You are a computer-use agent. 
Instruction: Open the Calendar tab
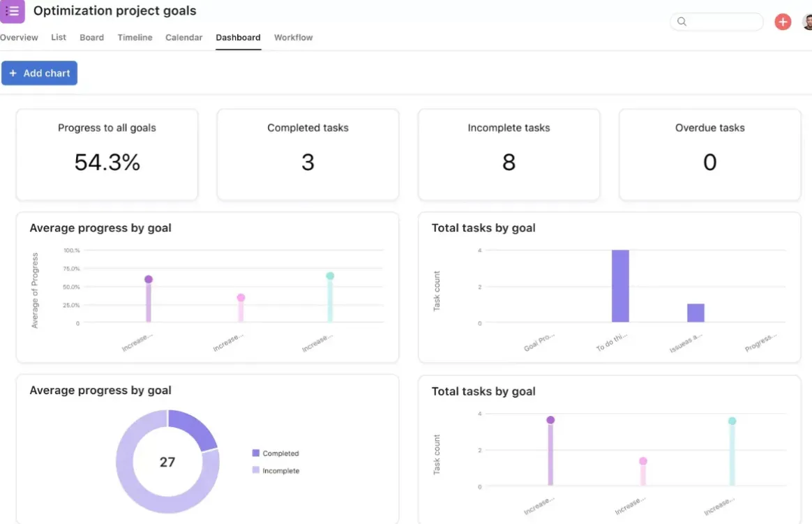pyautogui.click(x=184, y=37)
